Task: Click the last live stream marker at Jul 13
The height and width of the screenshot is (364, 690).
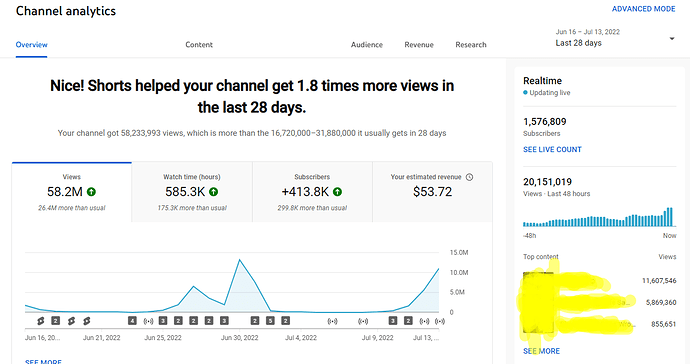Action: 440,321
